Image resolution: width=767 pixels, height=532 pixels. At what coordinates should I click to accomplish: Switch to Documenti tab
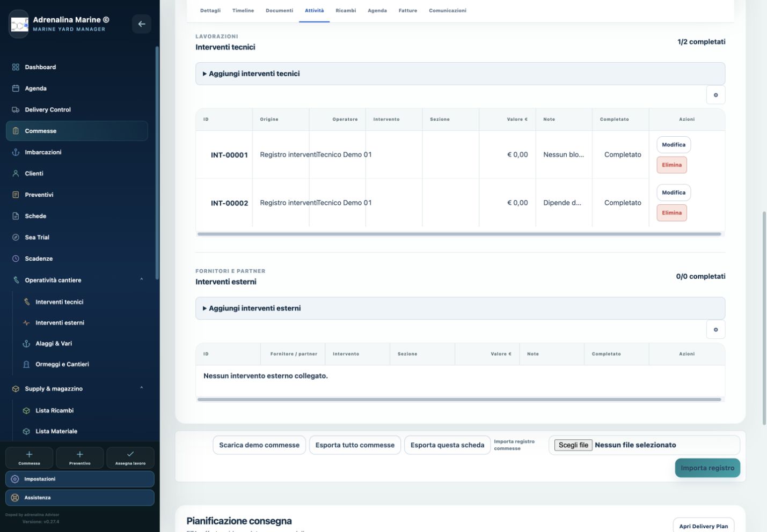tap(280, 11)
